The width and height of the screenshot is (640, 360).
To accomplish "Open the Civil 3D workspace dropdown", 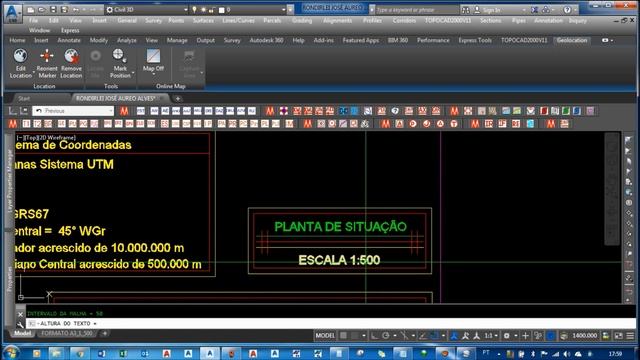I will point(147,9).
